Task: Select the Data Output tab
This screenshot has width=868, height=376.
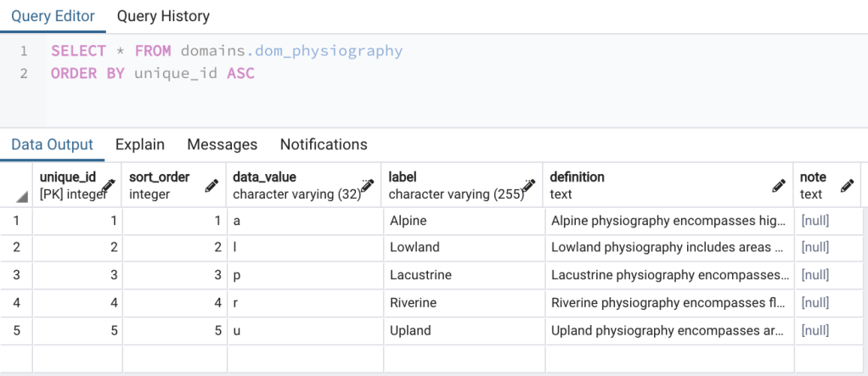Action: (52, 144)
